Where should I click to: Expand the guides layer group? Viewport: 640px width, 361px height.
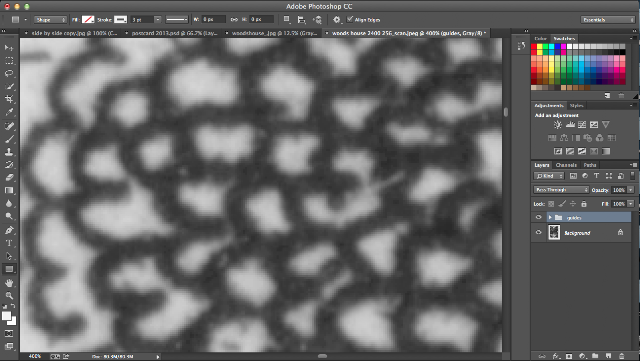click(x=550, y=217)
